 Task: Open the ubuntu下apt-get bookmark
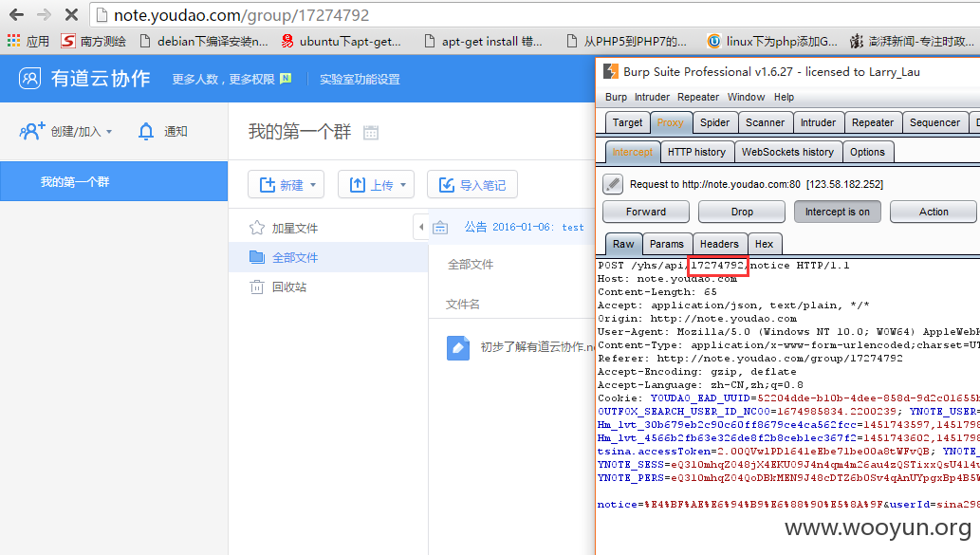342,41
